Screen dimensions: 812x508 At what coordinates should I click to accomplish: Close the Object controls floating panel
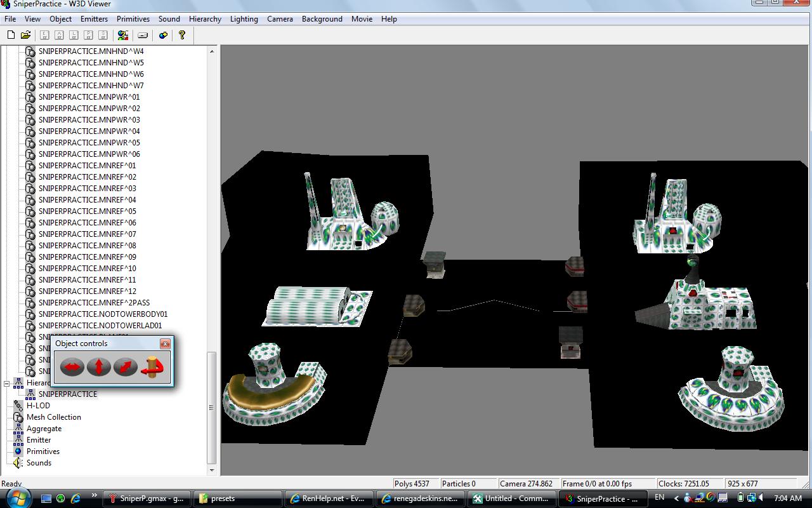[165, 344]
